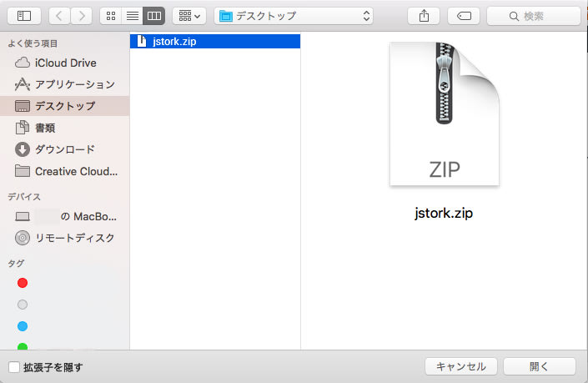Viewport: 588px width, 383px height.
Task: Go forward with the right arrow button
Action: 82,16
